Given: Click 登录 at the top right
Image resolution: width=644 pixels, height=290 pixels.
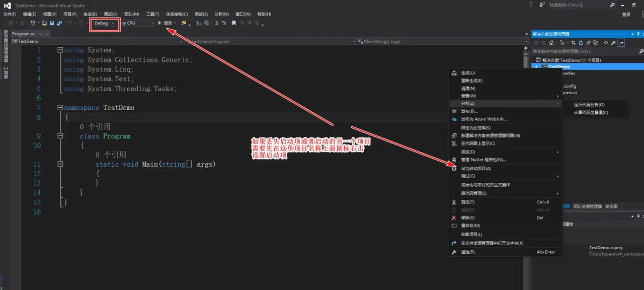Looking at the screenshot, I should tap(625, 14).
